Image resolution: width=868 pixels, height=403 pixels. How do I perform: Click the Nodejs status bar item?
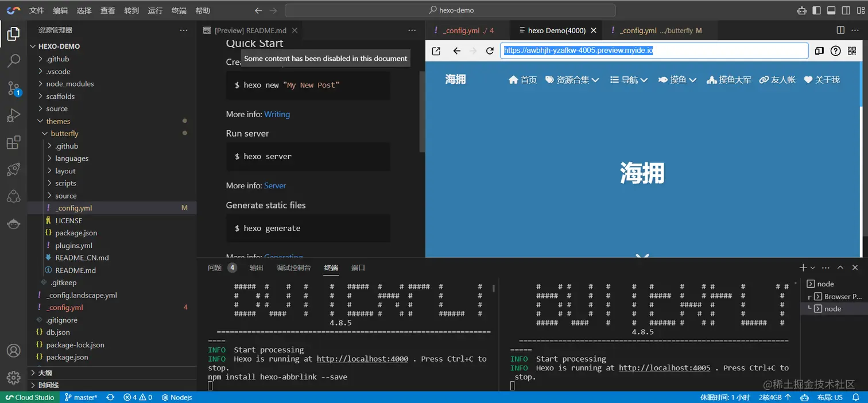pos(177,397)
